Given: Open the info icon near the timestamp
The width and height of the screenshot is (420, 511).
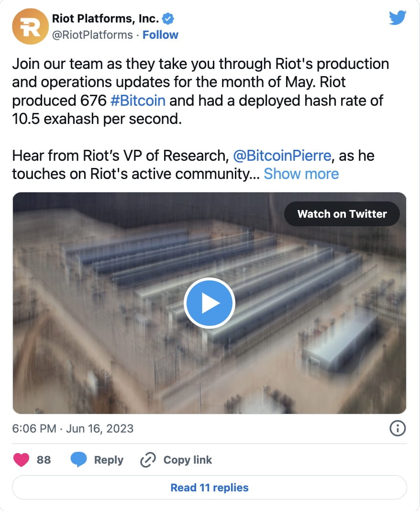Looking at the screenshot, I should [x=398, y=428].
